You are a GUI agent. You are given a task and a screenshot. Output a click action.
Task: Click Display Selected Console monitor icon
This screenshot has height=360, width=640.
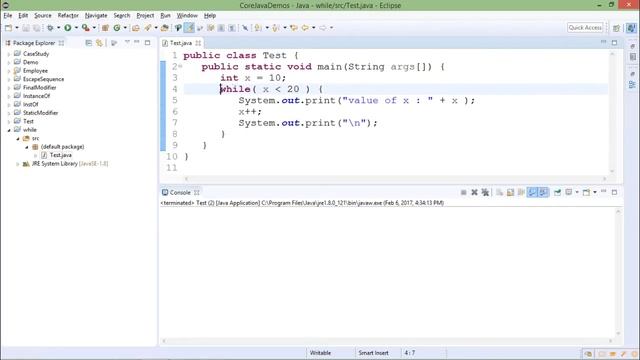coord(569,192)
